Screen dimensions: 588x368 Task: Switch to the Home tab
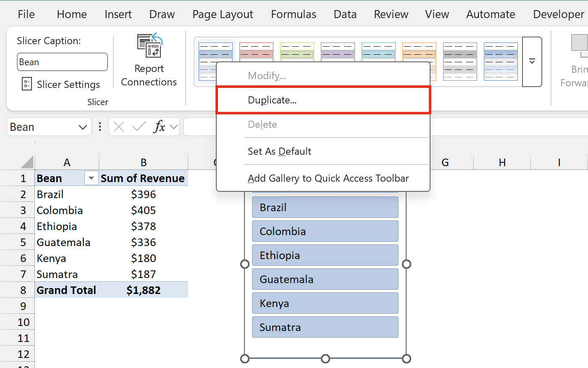(x=72, y=14)
